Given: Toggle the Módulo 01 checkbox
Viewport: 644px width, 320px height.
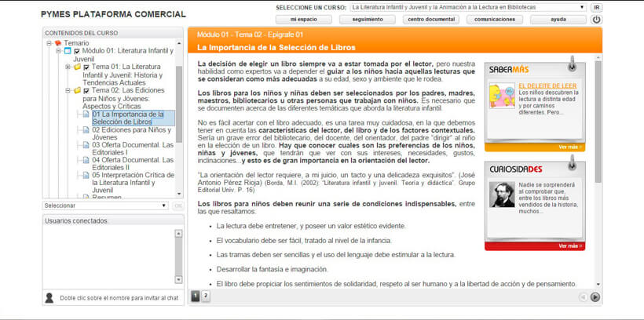Looking at the screenshot, I should [77, 51].
